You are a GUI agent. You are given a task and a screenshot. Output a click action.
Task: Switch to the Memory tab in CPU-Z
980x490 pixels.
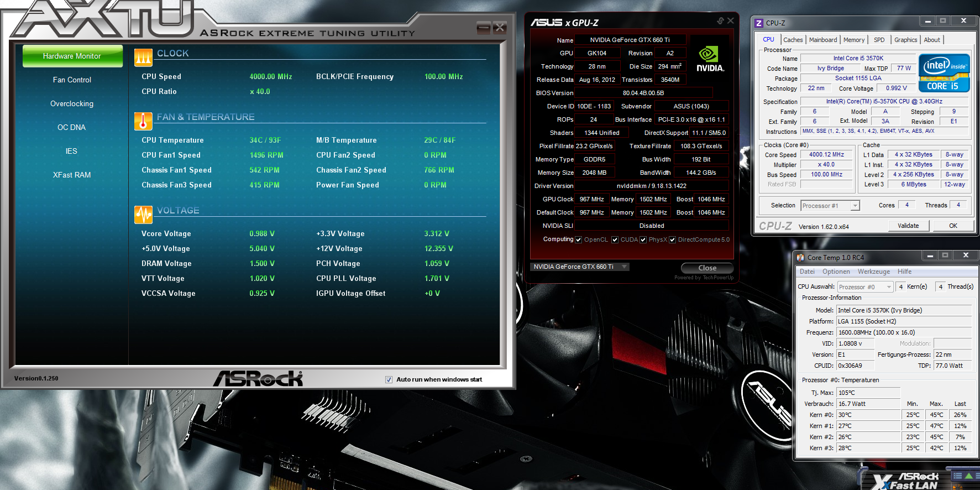point(854,40)
